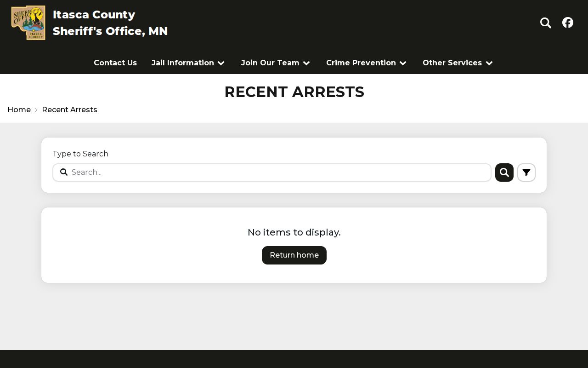This screenshot has height=368, width=588.
Task: Open Crime Prevention menu
Action: [x=361, y=63]
